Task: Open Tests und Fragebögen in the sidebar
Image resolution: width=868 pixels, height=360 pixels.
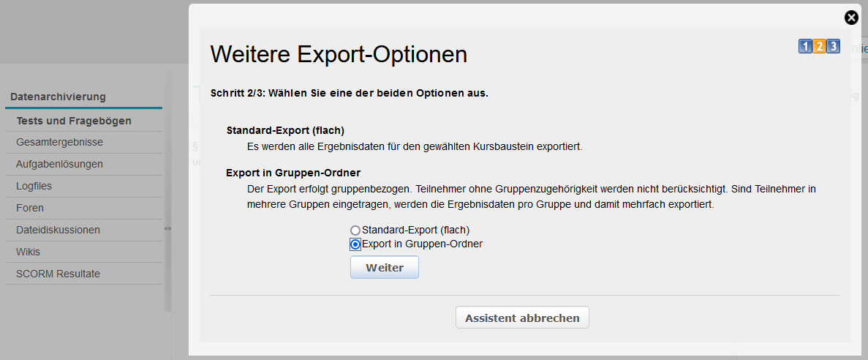Action: coord(73,121)
